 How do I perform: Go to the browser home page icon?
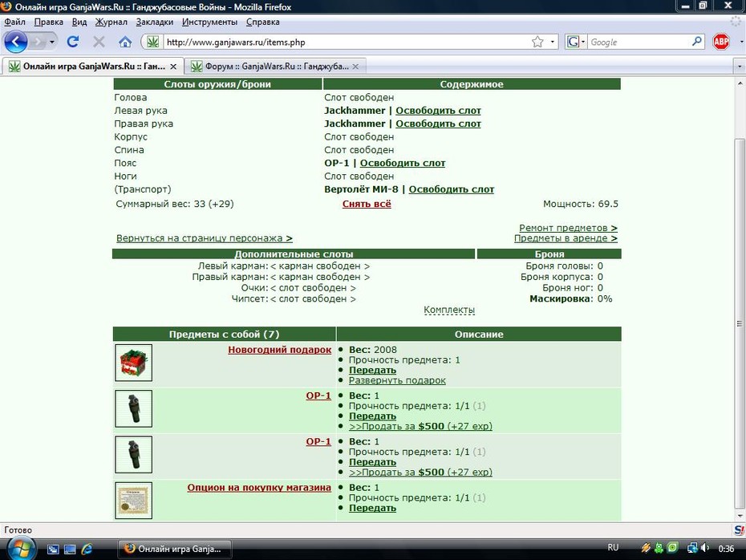pos(125,42)
